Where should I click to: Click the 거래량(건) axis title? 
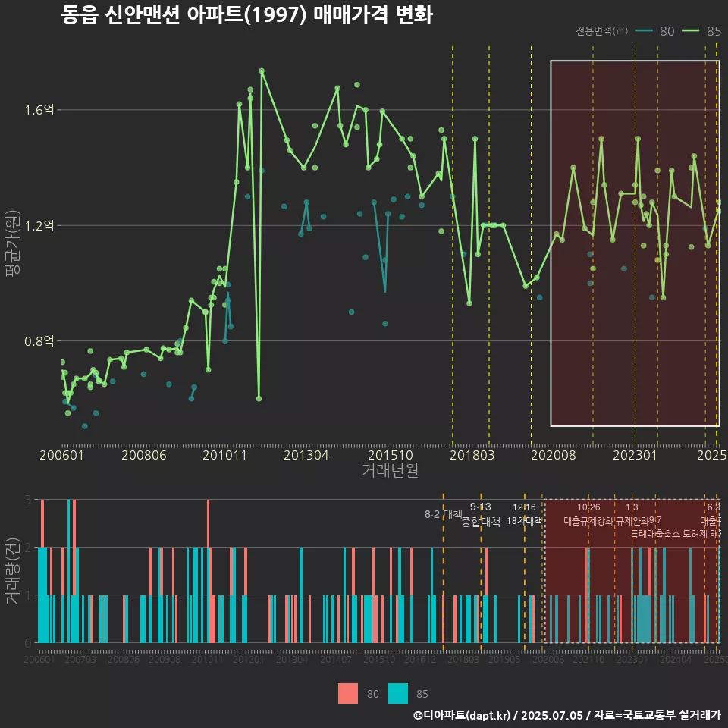(x=11, y=571)
